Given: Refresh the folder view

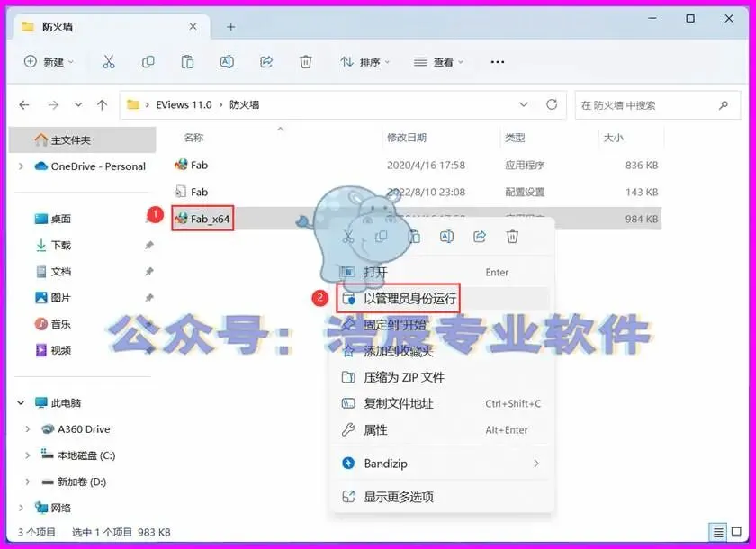Looking at the screenshot, I should (x=552, y=104).
